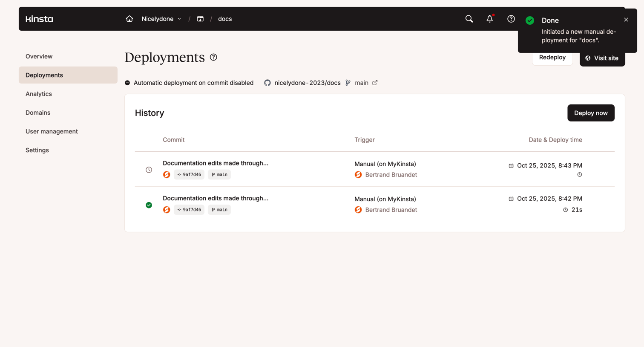This screenshot has width=644, height=347.
Task: Click the green Done checkmark icon
Action: (x=530, y=20)
